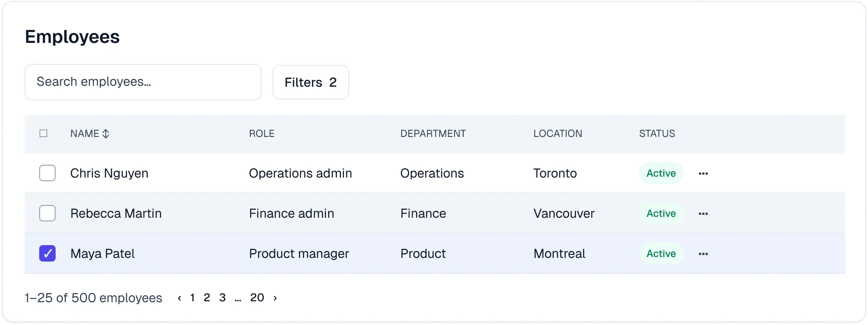Sort the table by the NAME column
This screenshot has width=868, height=325.
(90, 134)
